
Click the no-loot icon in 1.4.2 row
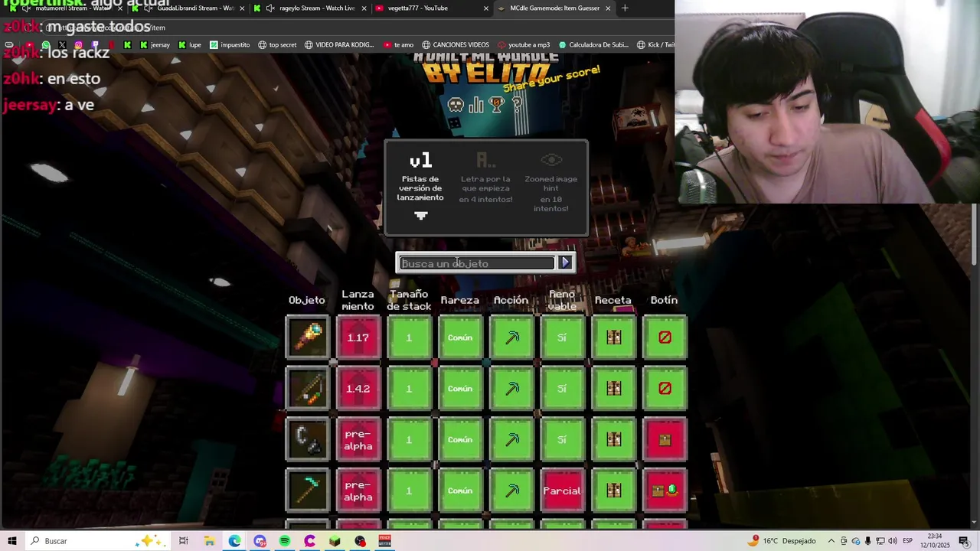point(665,389)
